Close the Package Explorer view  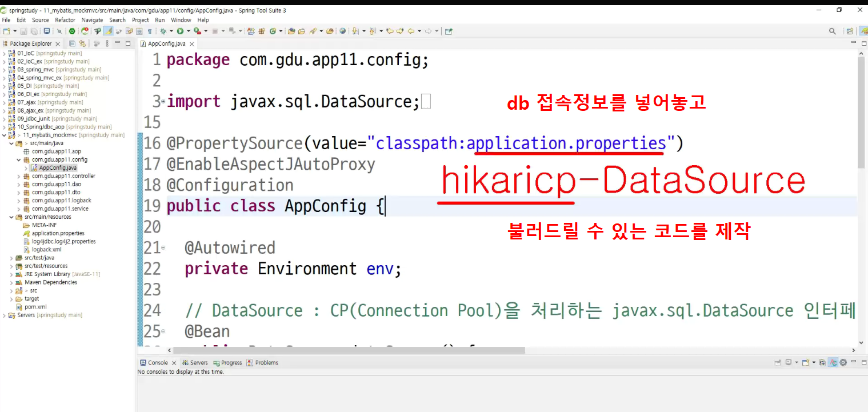click(59, 43)
